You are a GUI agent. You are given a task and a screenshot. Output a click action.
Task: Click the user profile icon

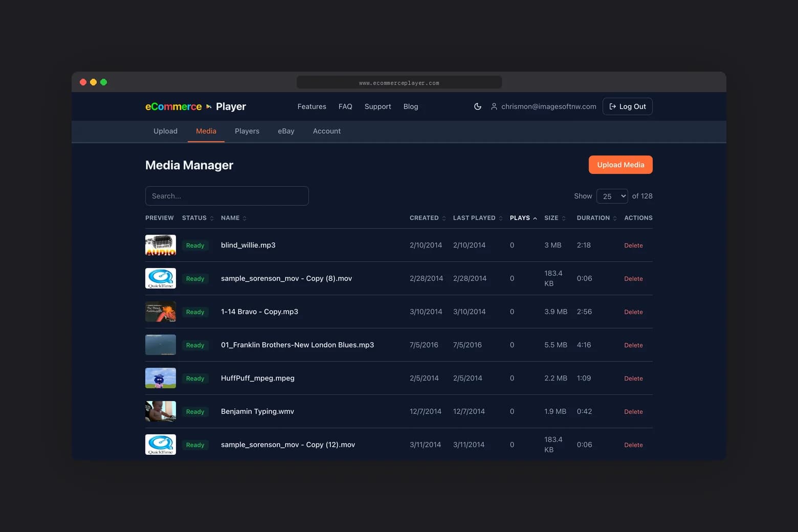494,106
